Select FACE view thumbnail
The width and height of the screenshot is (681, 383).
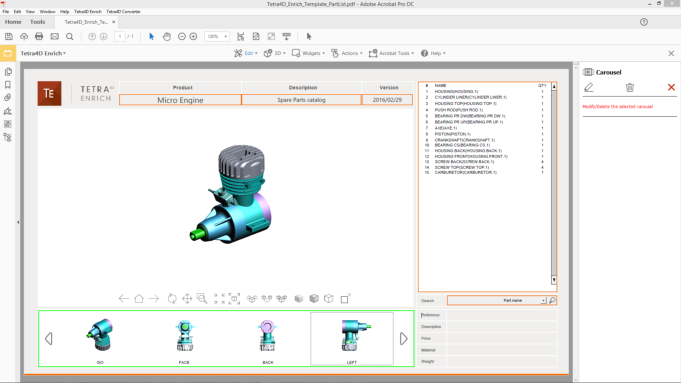184,339
